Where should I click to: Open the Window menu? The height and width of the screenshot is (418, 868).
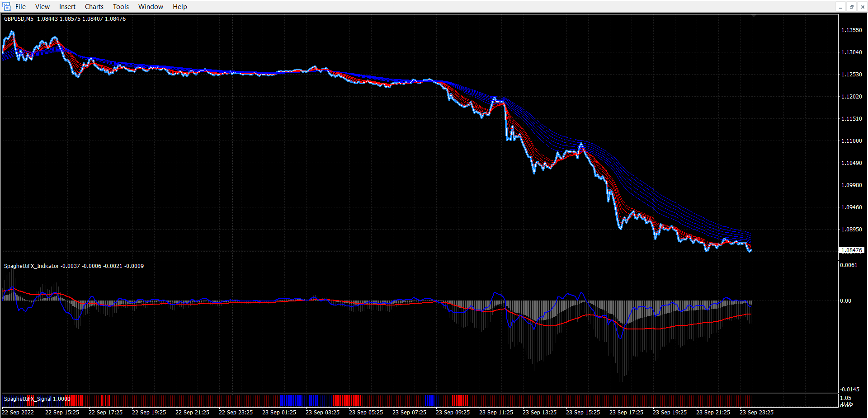pyautogui.click(x=151, y=7)
